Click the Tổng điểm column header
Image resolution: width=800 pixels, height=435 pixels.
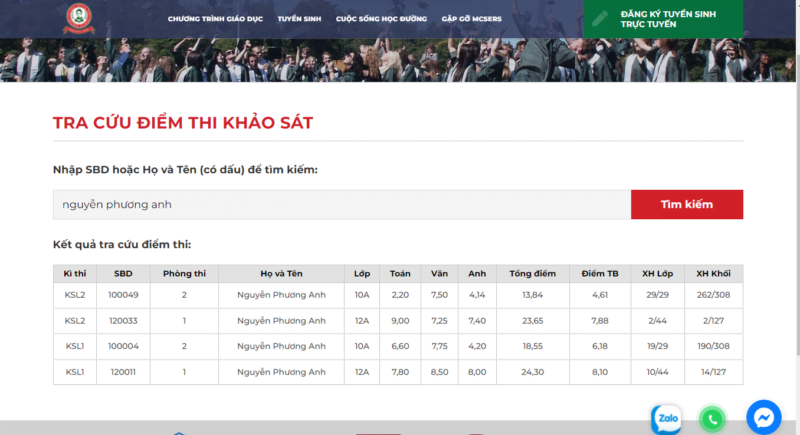(x=532, y=273)
